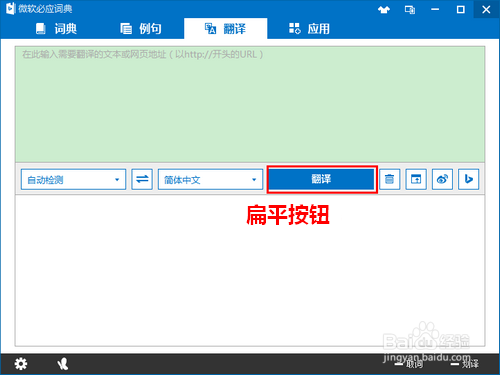Focus the green translation input text area
Image resolution: width=500 pixels, height=375 pixels.
250,104
